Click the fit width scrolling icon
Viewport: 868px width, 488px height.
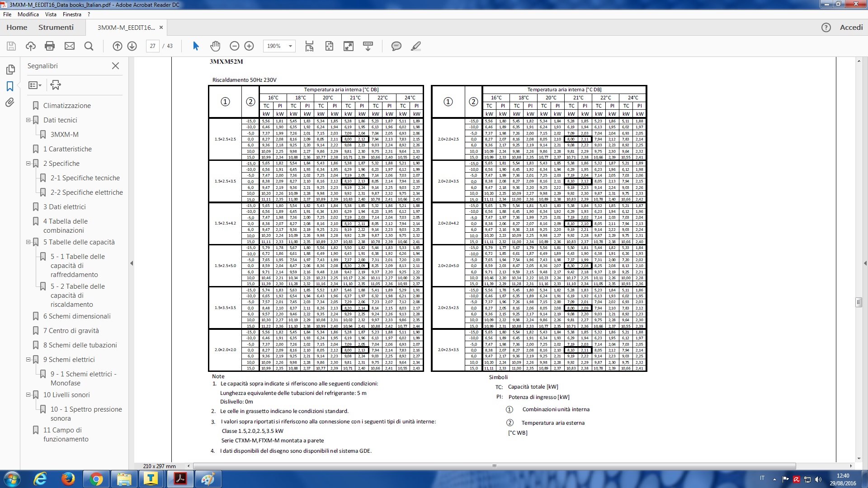[x=309, y=46]
